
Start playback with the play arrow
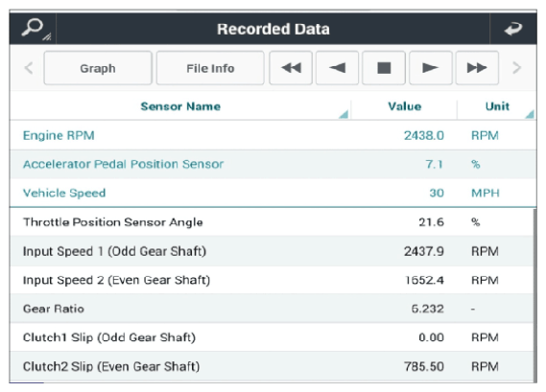pyautogui.click(x=431, y=68)
